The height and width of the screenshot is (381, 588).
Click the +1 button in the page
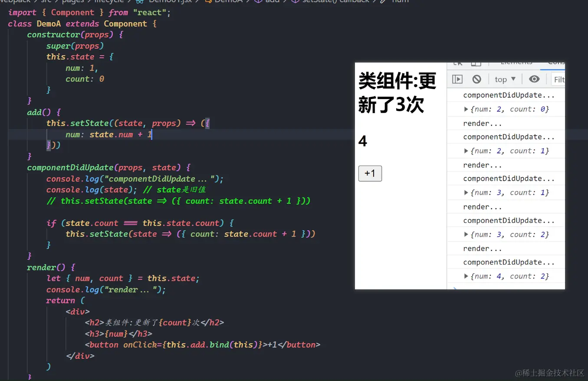point(370,173)
